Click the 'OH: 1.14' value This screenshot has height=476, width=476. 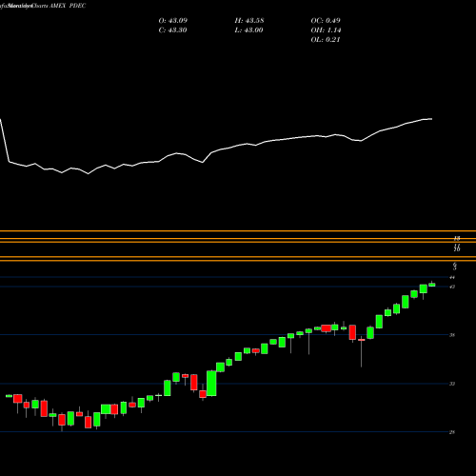[x=326, y=30]
